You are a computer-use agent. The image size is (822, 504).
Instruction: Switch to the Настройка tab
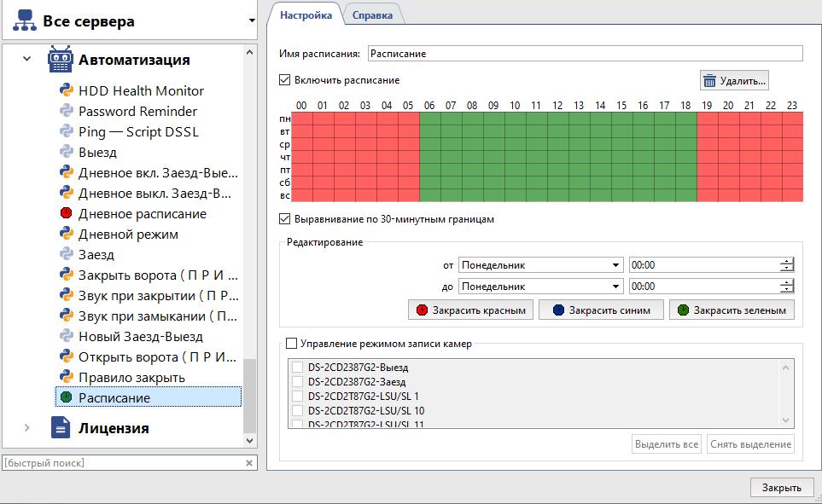(306, 15)
